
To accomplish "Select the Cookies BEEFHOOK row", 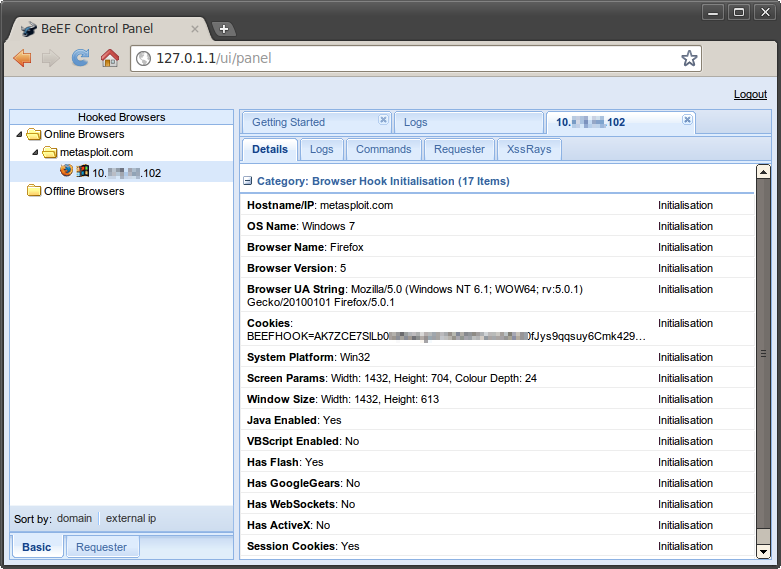I will pos(497,329).
